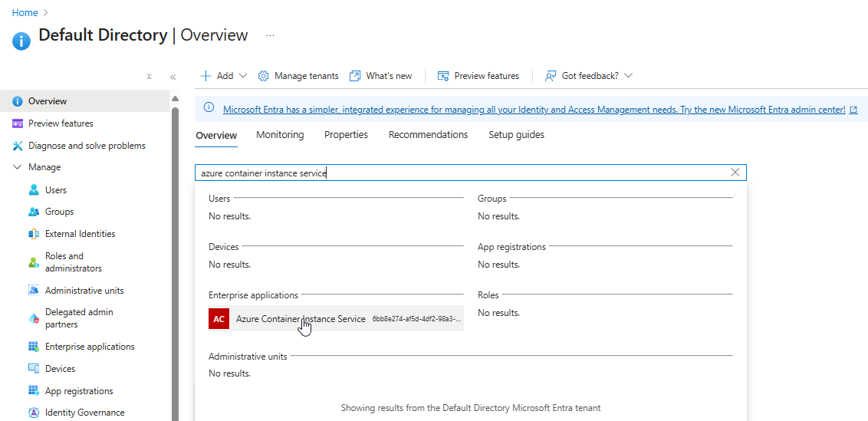The width and height of the screenshot is (868, 421).
Task: Click the Delegated admin partners icon
Action: point(34,318)
